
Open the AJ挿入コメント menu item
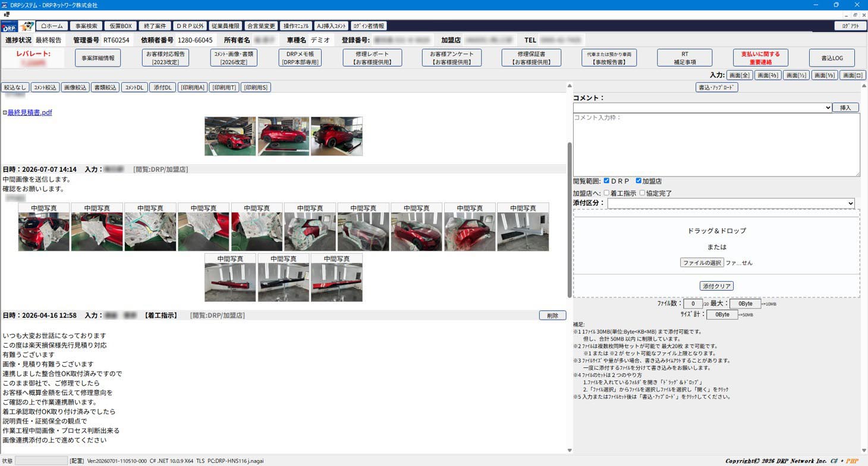pos(331,26)
